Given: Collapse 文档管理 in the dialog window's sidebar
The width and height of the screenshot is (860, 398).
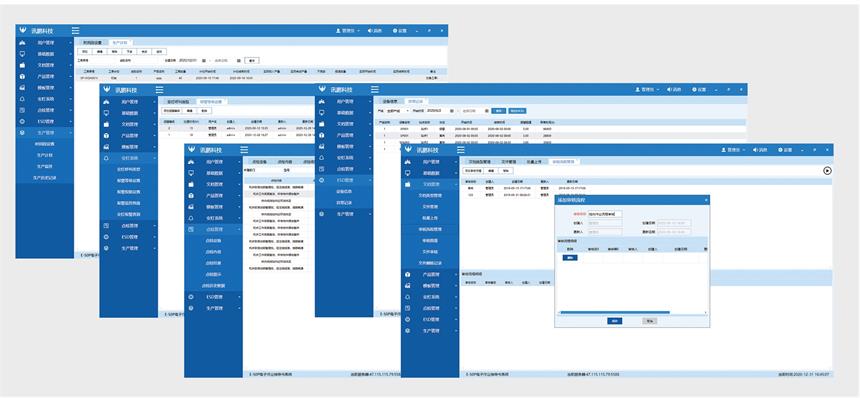Looking at the screenshot, I should pos(456,184).
